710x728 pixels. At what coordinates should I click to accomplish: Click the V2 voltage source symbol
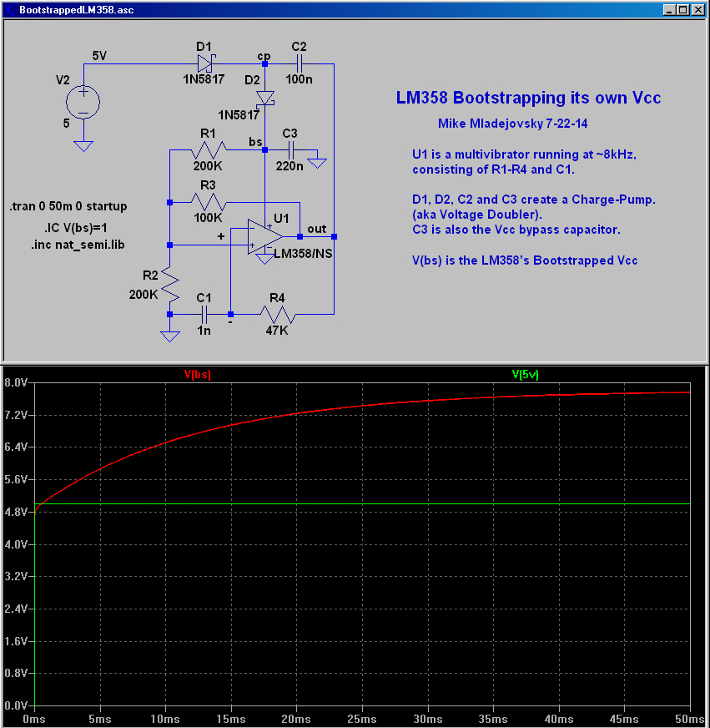click(x=83, y=102)
